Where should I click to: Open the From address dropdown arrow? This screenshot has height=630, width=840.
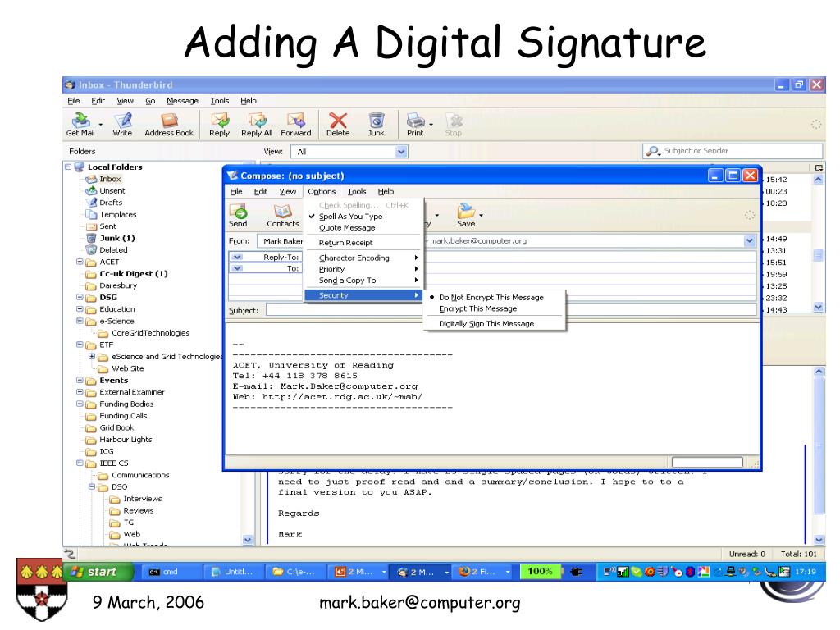tap(749, 241)
